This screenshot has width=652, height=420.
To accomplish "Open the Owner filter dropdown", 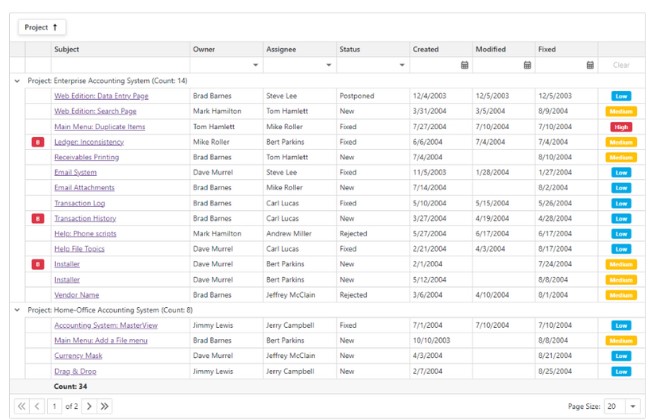I will click(x=255, y=64).
